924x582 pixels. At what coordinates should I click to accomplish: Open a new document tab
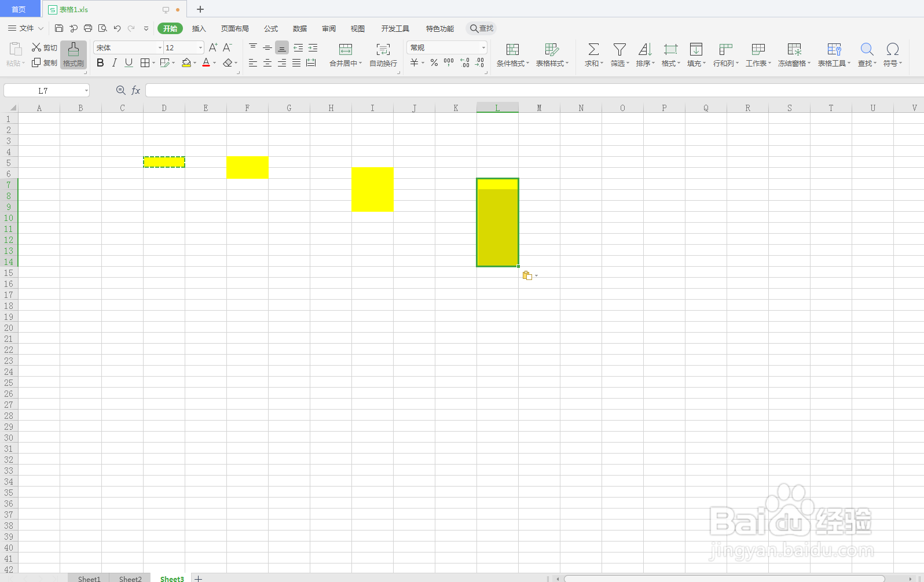(200, 9)
